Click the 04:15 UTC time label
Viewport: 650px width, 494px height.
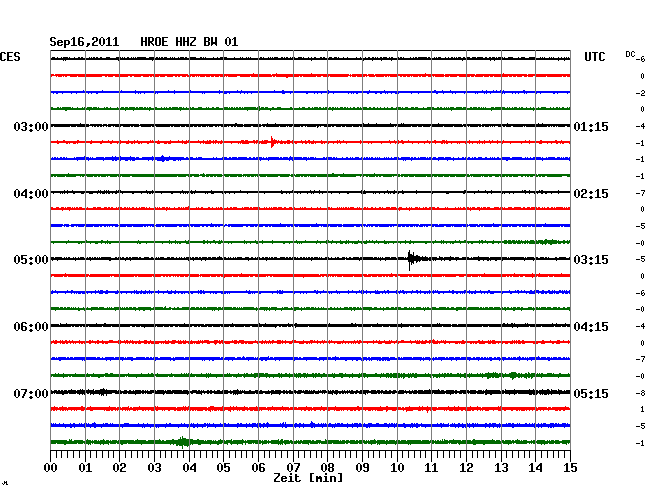pyautogui.click(x=591, y=327)
